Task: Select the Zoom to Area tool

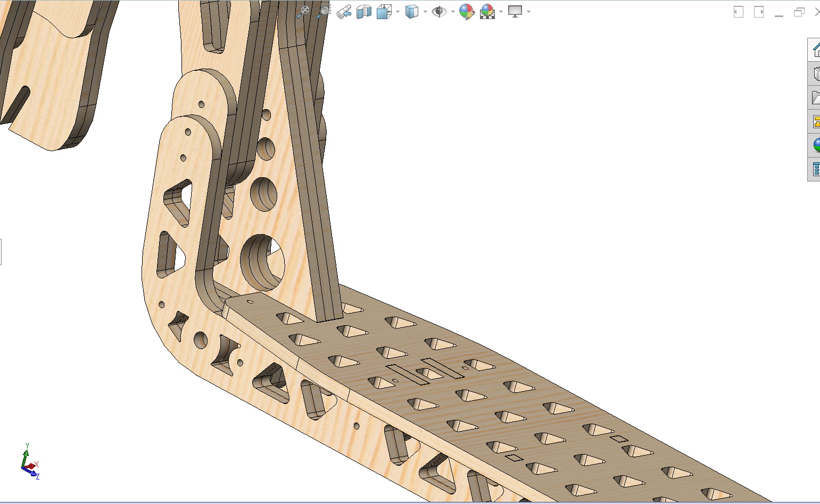Action: [x=324, y=11]
